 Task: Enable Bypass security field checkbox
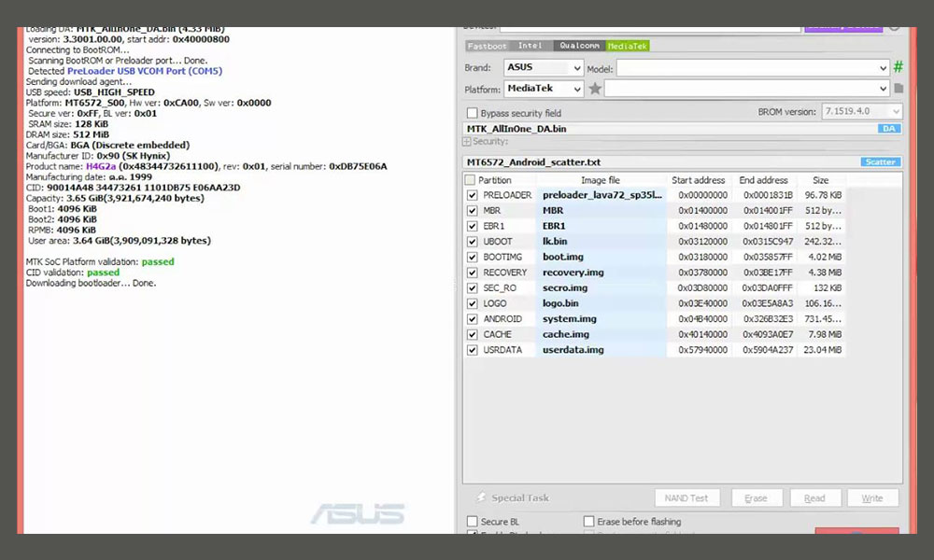point(473,113)
